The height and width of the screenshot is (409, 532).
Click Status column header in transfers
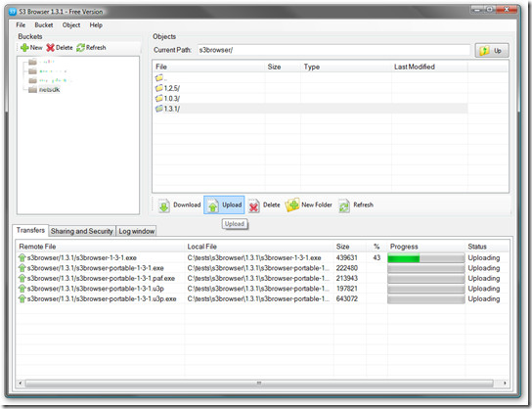click(487, 247)
